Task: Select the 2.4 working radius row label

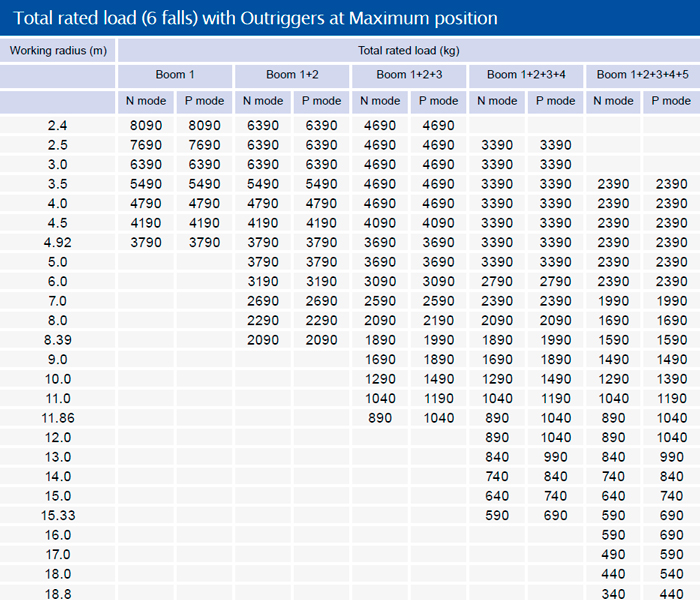Action: tap(58, 125)
